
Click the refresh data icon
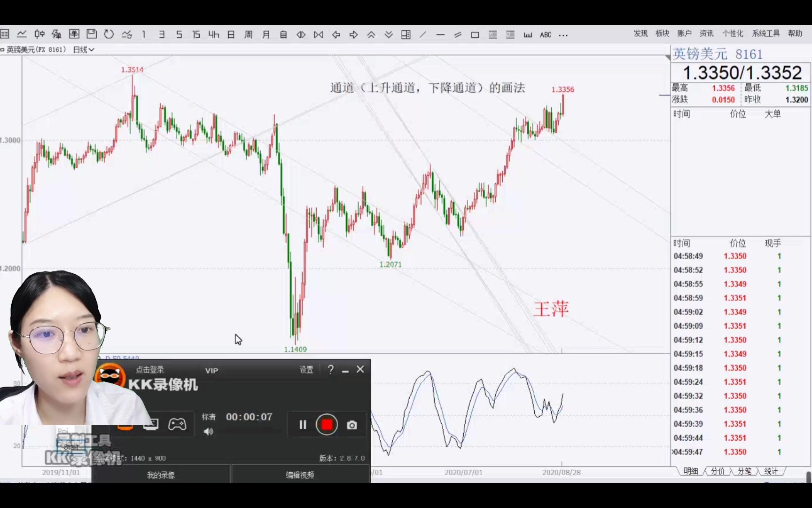point(109,34)
